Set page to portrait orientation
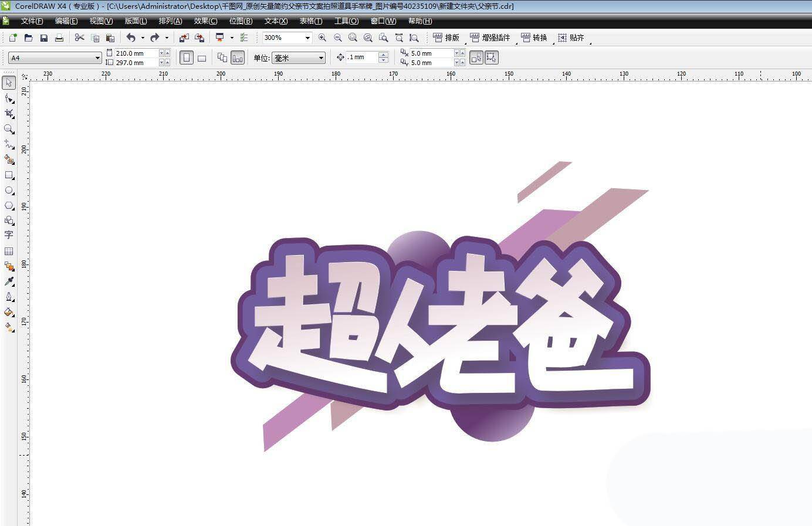The width and height of the screenshot is (812, 526). coord(187,58)
